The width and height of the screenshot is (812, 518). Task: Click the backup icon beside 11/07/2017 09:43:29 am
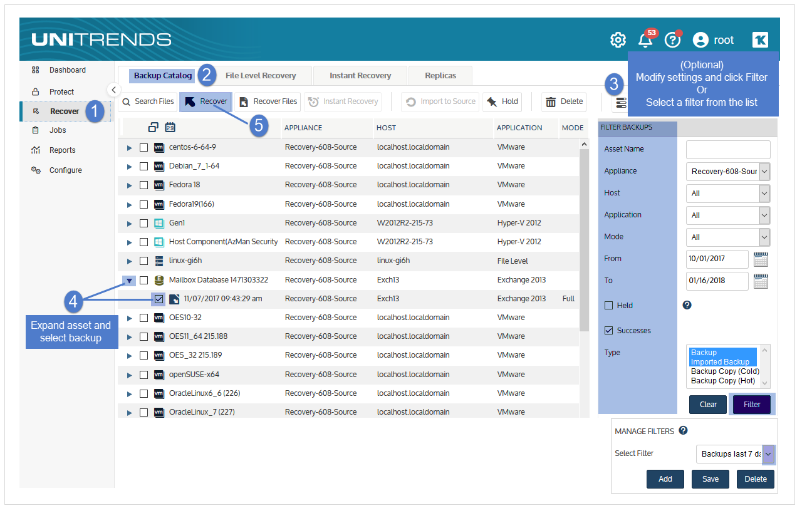(174, 299)
